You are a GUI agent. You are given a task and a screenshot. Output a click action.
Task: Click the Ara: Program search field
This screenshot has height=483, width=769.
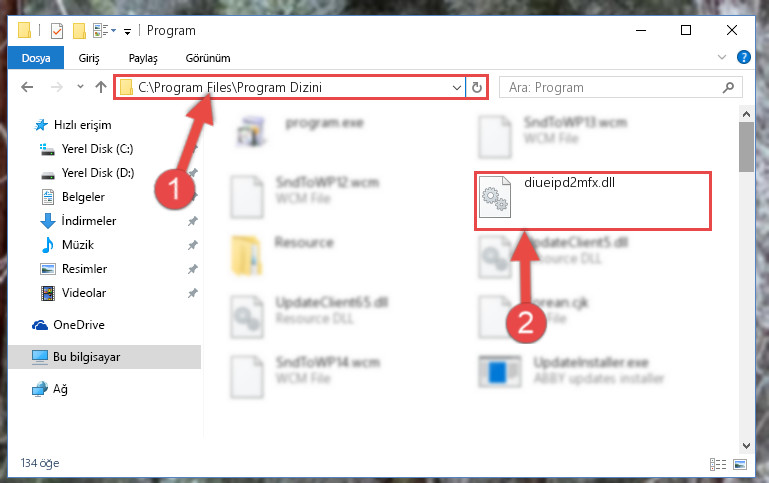tap(620, 88)
